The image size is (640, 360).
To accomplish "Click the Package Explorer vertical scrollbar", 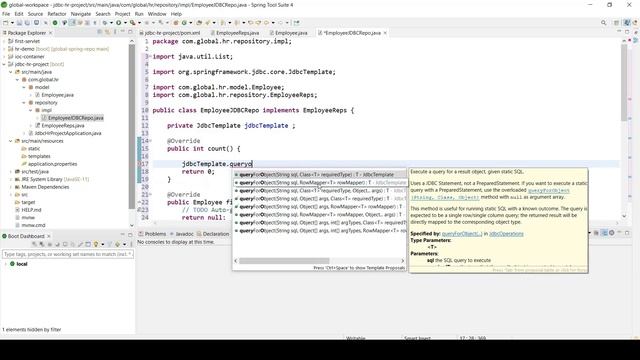I will tap(131, 127).
